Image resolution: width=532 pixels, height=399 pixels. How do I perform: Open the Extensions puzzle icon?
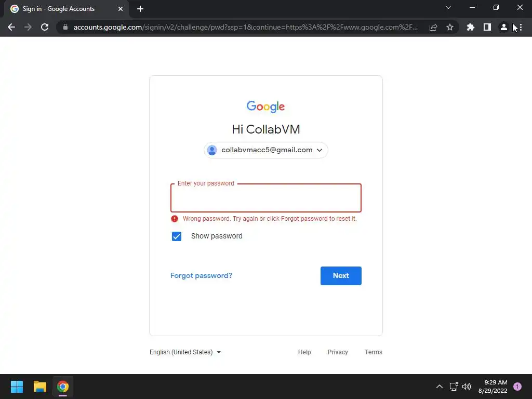pyautogui.click(x=470, y=27)
